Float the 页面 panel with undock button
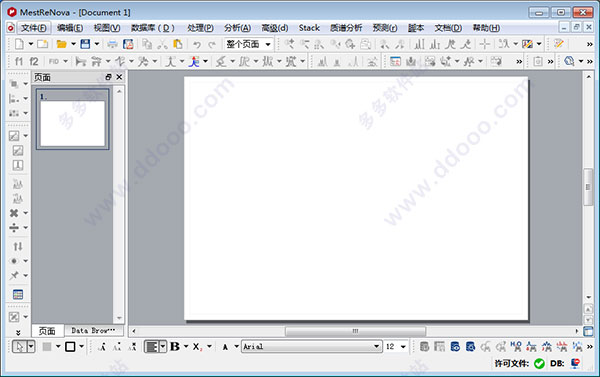Screen dimensions: 600x377 coord(108,77)
